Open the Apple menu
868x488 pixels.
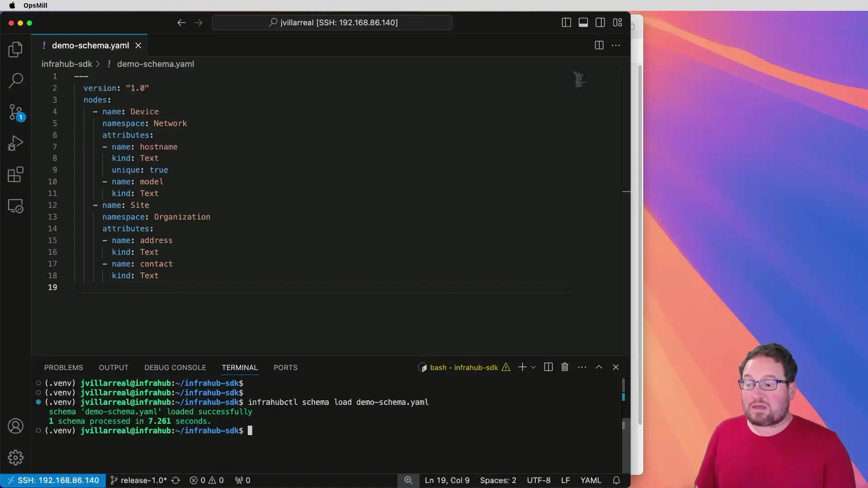(x=12, y=5)
